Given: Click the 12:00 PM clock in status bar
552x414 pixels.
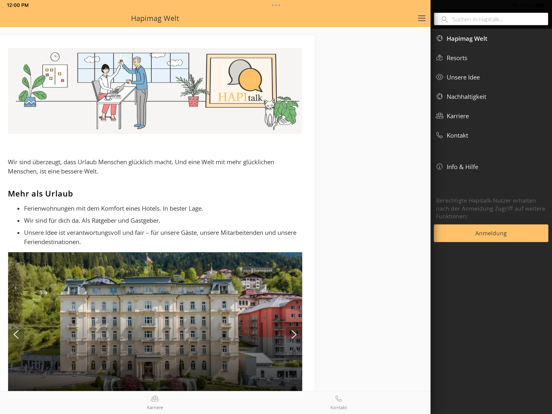Looking at the screenshot, I should coord(18,5).
